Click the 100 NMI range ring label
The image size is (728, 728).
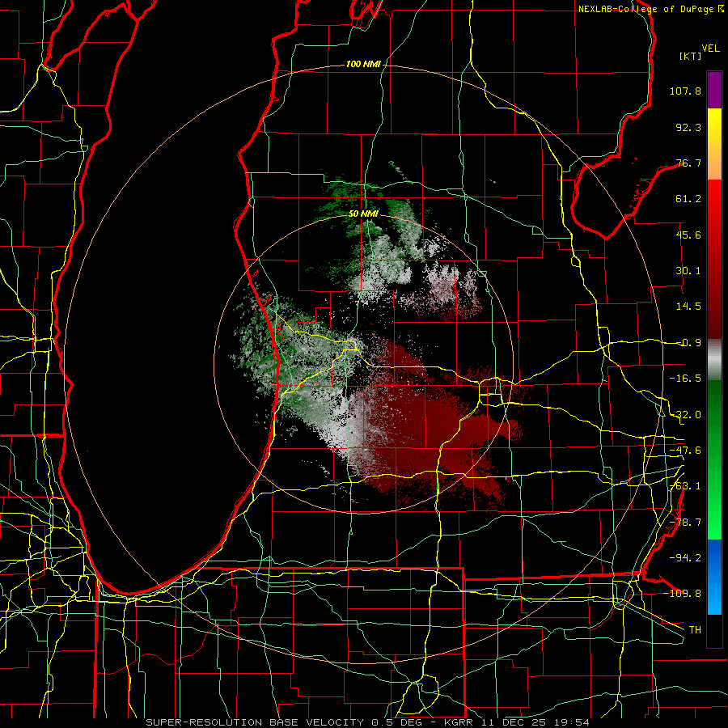point(363,64)
